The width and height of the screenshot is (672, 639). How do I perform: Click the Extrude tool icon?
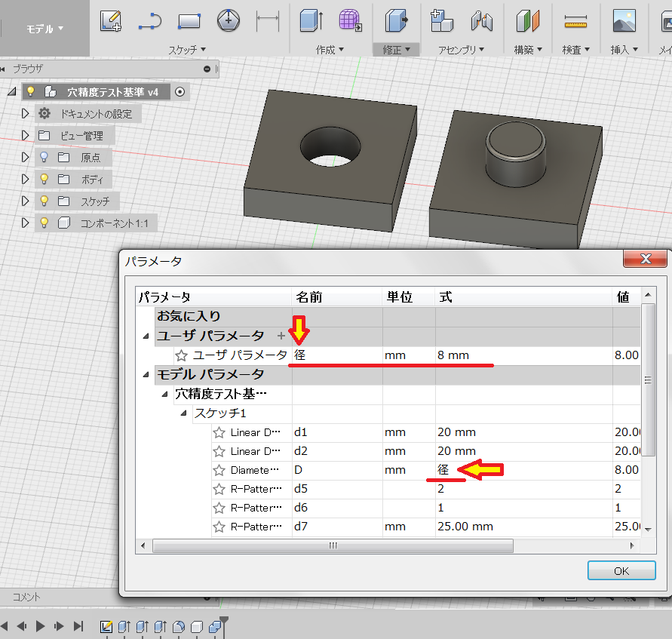tap(311, 20)
